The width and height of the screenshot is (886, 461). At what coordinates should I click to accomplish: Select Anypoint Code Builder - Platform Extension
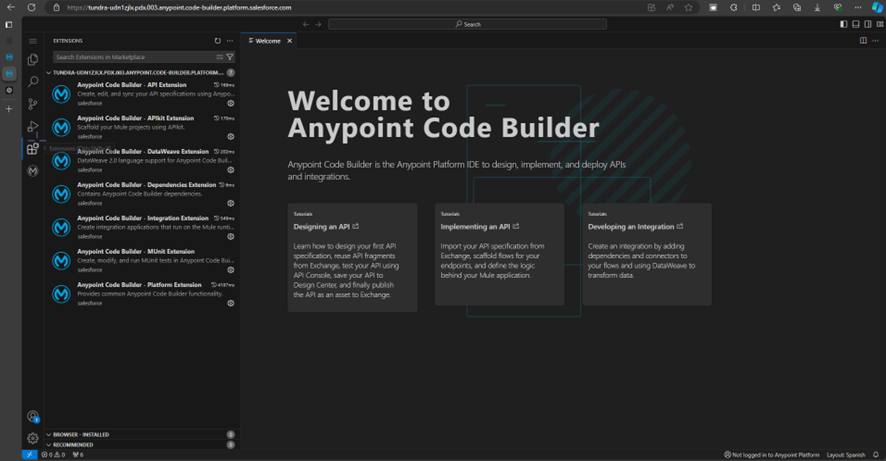[140, 294]
